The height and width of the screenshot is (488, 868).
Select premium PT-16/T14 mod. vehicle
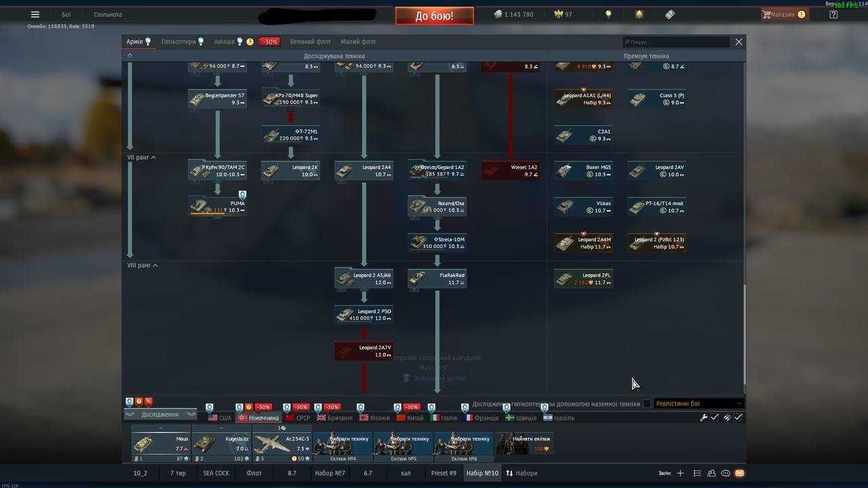point(656,207)
